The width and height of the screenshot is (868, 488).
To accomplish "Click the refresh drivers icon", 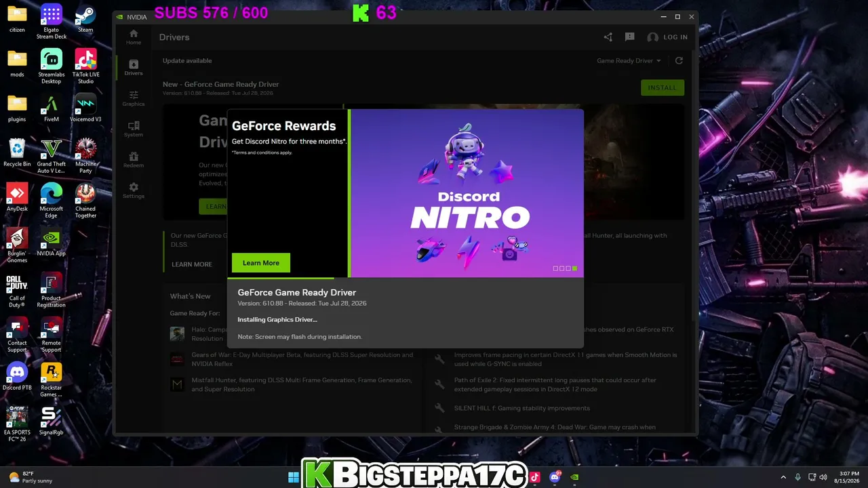I will [x=679, y=60].
